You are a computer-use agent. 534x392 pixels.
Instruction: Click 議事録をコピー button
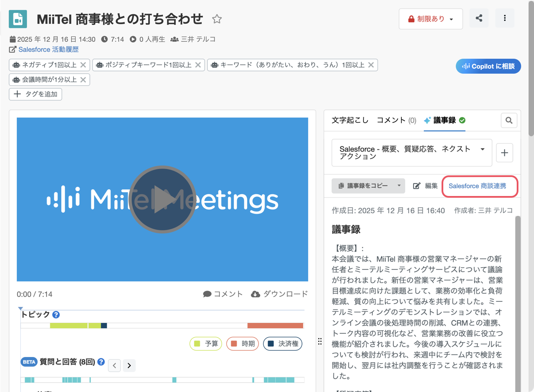point(363,186)
